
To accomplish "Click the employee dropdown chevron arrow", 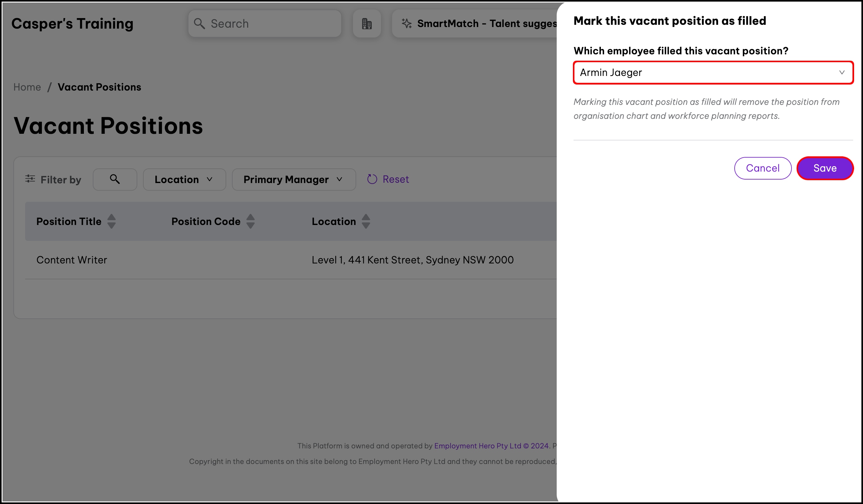I will tap(841, 72).
